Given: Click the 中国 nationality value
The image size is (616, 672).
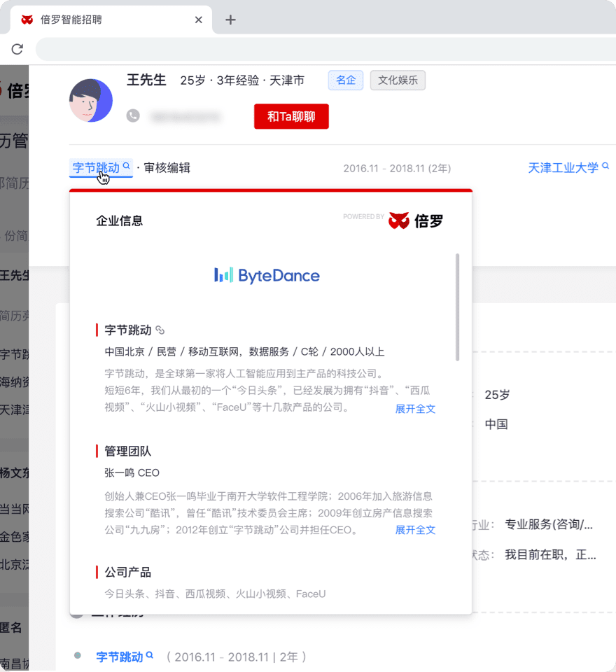Looking at the screenshot, I should [x=496, y=424].
